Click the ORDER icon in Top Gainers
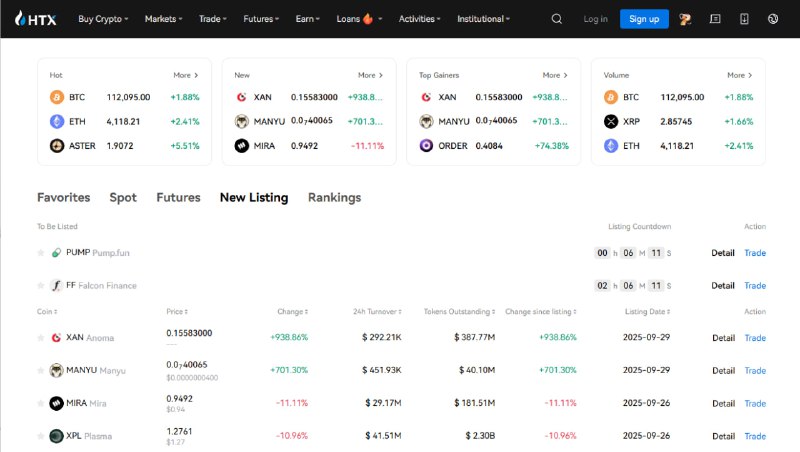The width and height of the screenshot is (800, 452). click(426, 146)
